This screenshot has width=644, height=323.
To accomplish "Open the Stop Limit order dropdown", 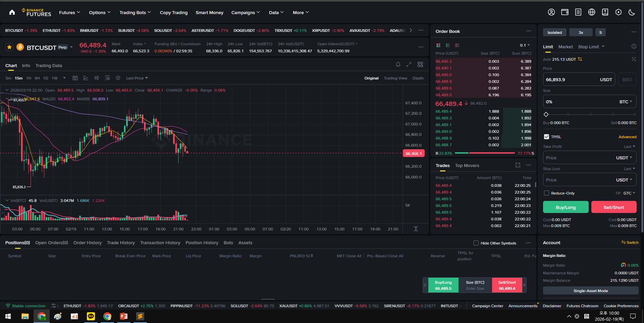I will [x=591, y=47].
